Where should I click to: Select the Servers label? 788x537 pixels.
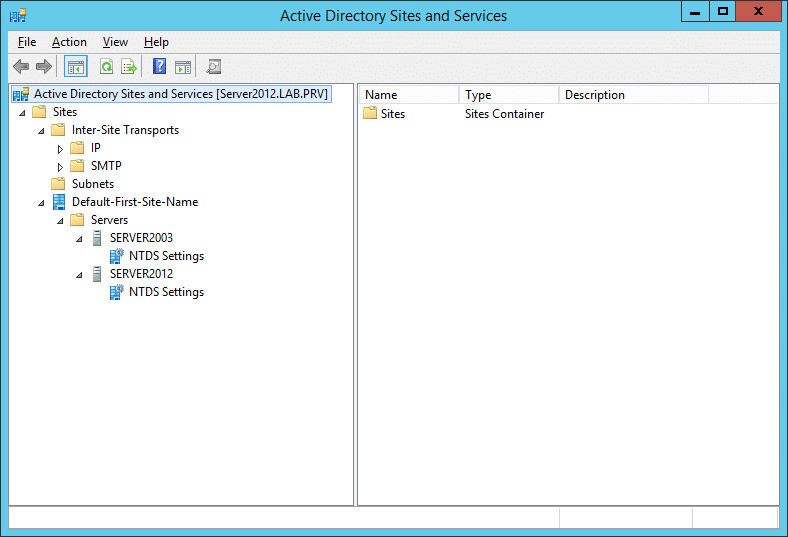[109, 220]
